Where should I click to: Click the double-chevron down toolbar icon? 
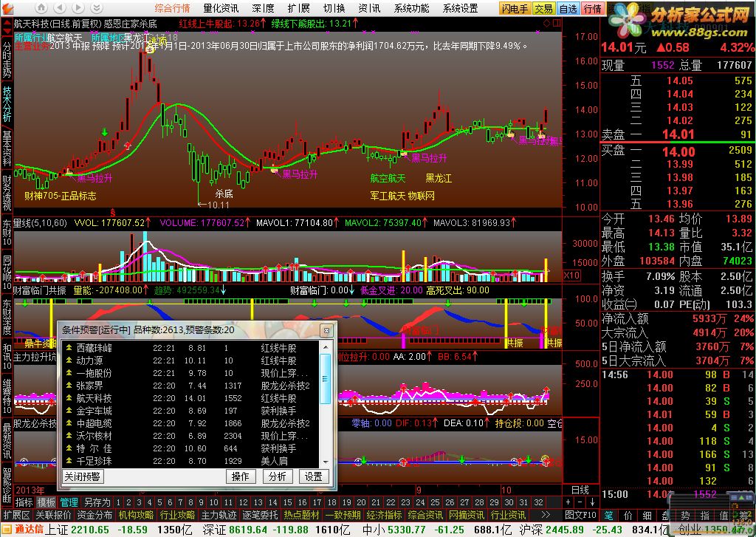coord(97,7)
